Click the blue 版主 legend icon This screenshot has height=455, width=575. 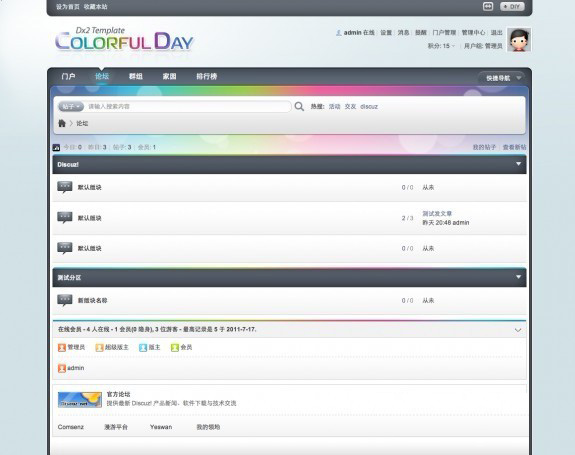(x=143, y=347)
